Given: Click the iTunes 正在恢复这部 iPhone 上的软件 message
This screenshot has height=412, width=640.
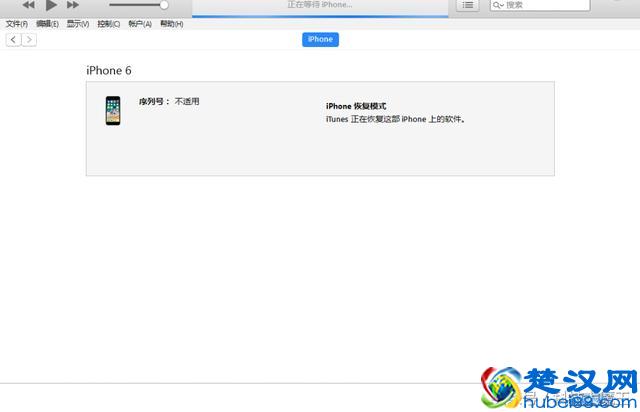Looking at the screenshot, I should [395, 119].
